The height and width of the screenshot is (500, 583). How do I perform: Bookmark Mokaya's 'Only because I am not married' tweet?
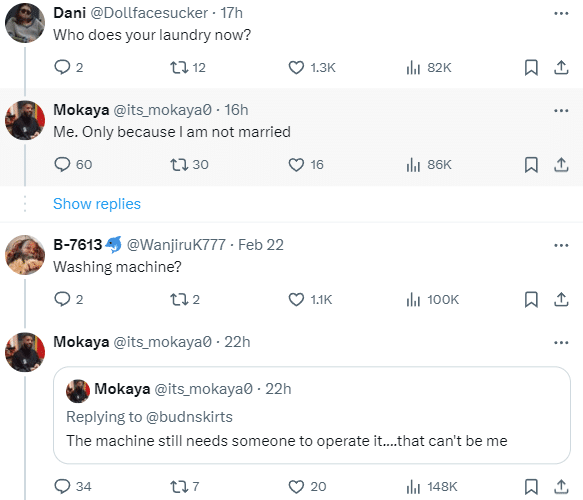(531, 165)
